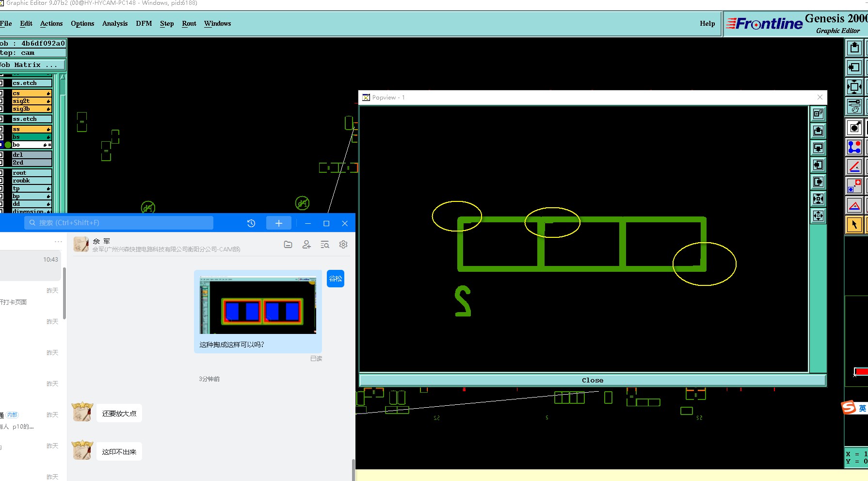The height and width of the screenshot is (481, 868).
Task: Select the blue-to-red square move tool
Action: (x=854, y=185)
